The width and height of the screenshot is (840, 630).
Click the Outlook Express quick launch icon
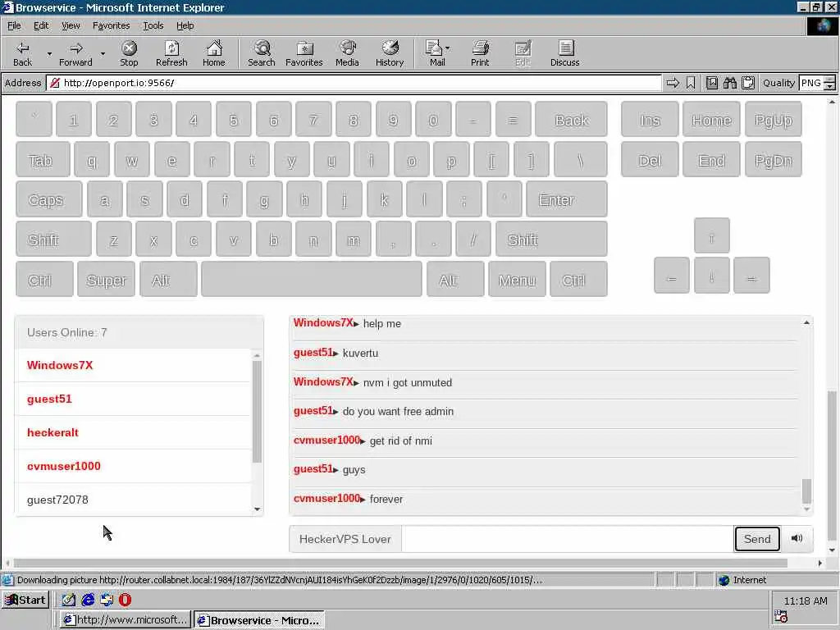pos(107,600)
